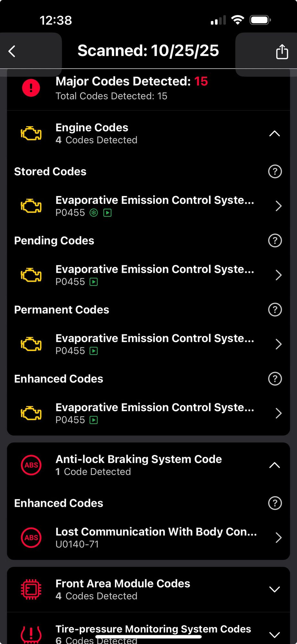Open Lost Communication With Body Control U0140-71
The width and height of the screenshot is (297, 644).
[x=154, y=537]
